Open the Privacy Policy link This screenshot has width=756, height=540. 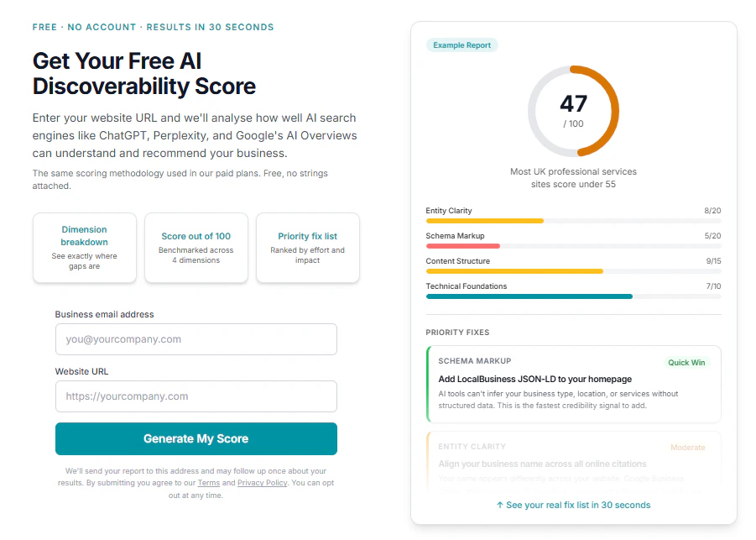pos(262,483)
